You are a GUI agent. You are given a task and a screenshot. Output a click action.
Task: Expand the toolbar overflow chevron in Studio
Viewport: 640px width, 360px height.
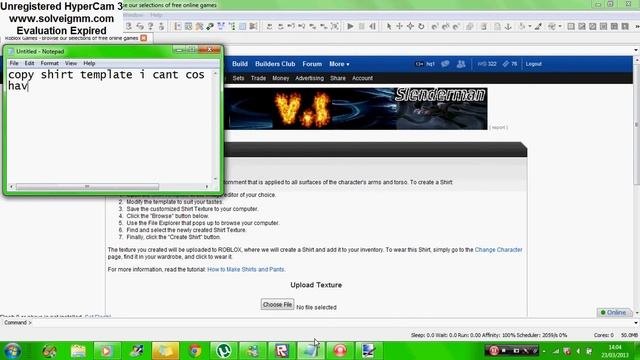(x=637, y=27)
